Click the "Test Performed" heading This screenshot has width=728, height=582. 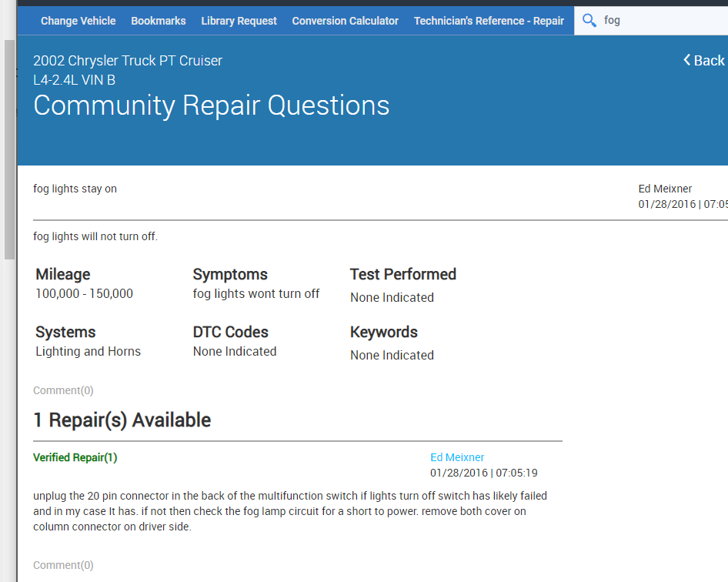[x=403, y=275]
